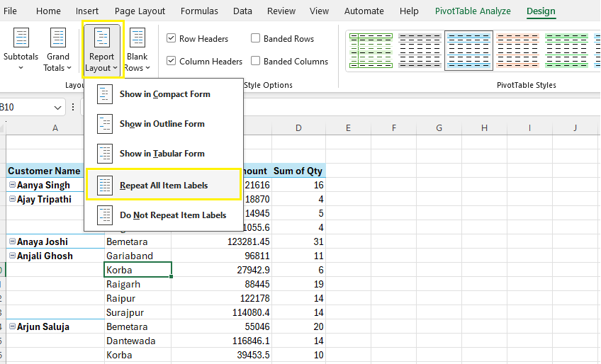Open the File tab
This screenshot has width=601, height=364.
[x=10, y=11]
